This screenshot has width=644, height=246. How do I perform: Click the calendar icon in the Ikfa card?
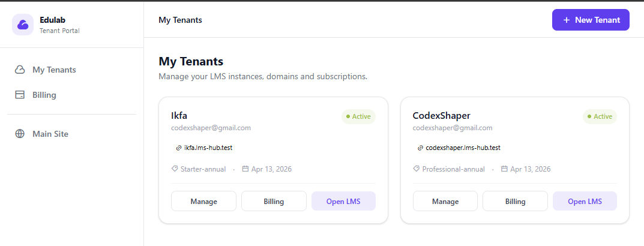pyautogui.click(x=245, y=169)
